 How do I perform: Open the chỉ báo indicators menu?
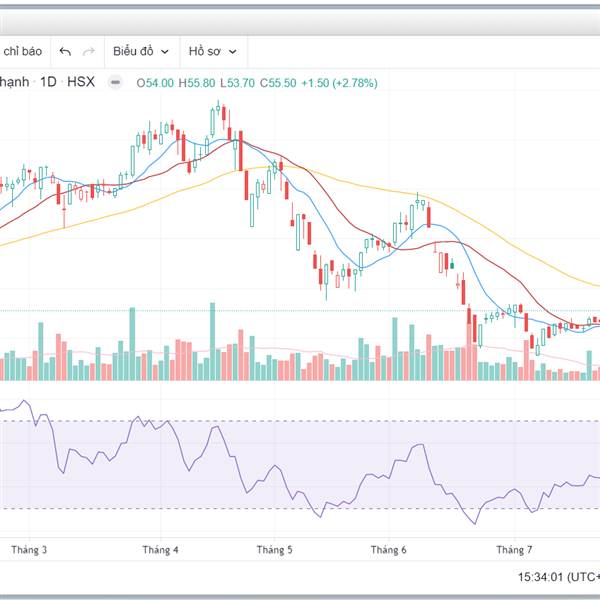23,51
